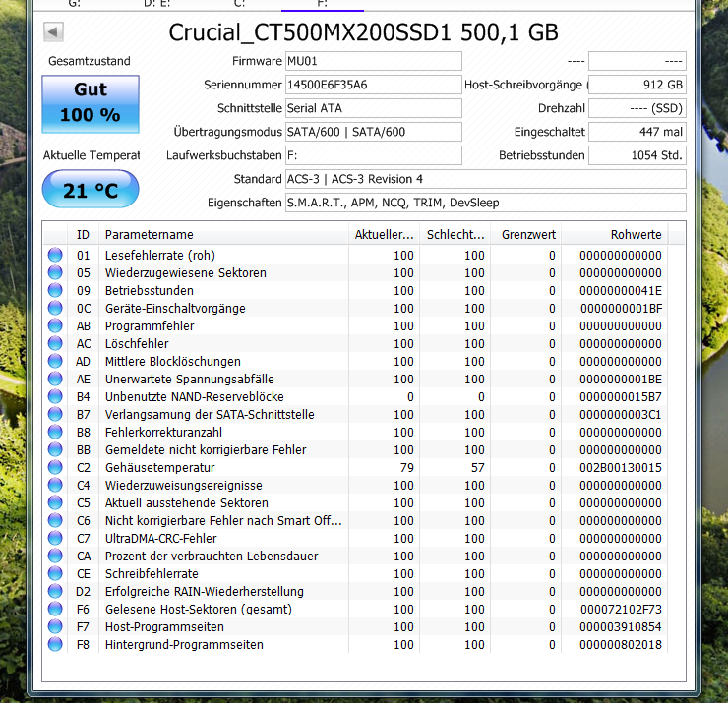Select status orb for Gemeldete nicht korrigierbare Fehler
The width and height of the screenshot is (728, 703).
click(x=55, y=449)
